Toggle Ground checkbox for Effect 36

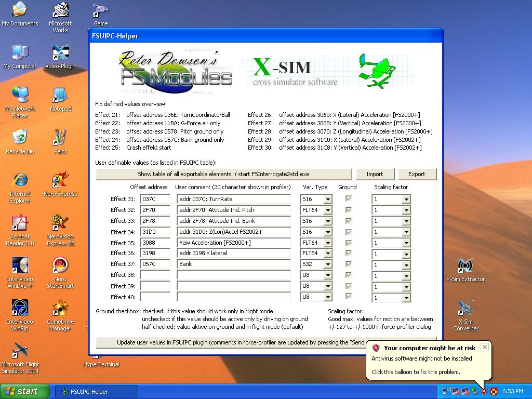pos(348,253)
